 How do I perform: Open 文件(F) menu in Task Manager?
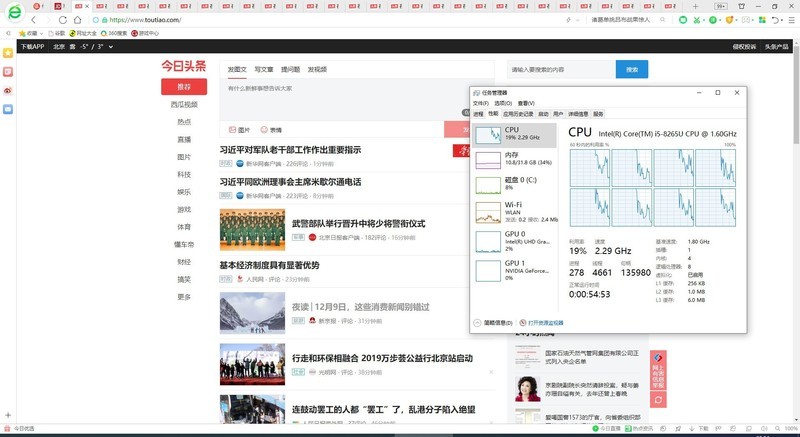click(x=481, y=104)
